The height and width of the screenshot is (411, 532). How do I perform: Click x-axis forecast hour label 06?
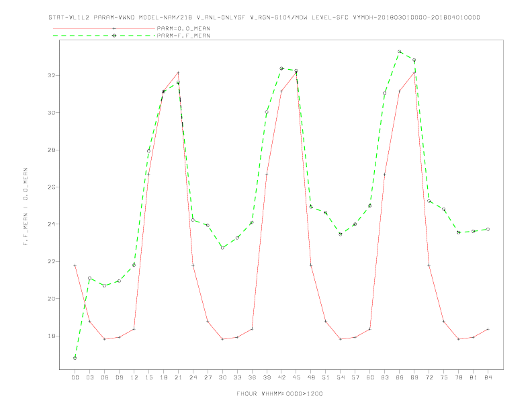pos(105,377)
